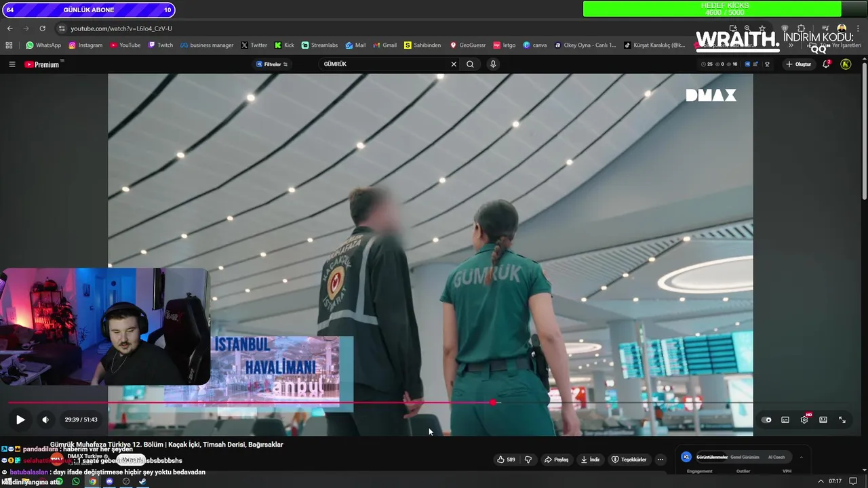Reload the current page
Viewport: 868px width, 488px height.
pyautogui.click(x=42, y=28)
